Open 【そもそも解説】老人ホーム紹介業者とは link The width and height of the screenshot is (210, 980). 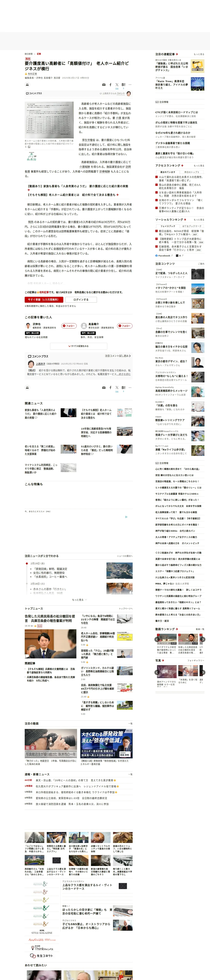[72, 195]
